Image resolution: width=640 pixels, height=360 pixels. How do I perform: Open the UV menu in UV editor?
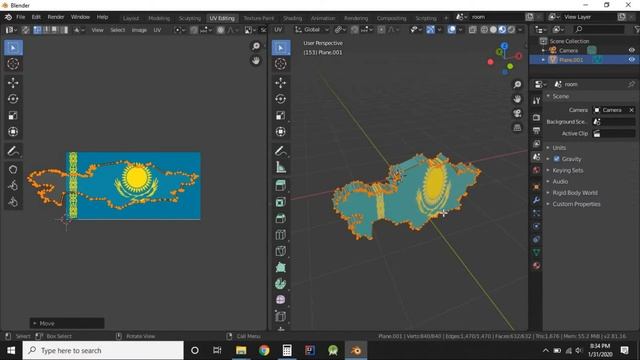point(157,30)
